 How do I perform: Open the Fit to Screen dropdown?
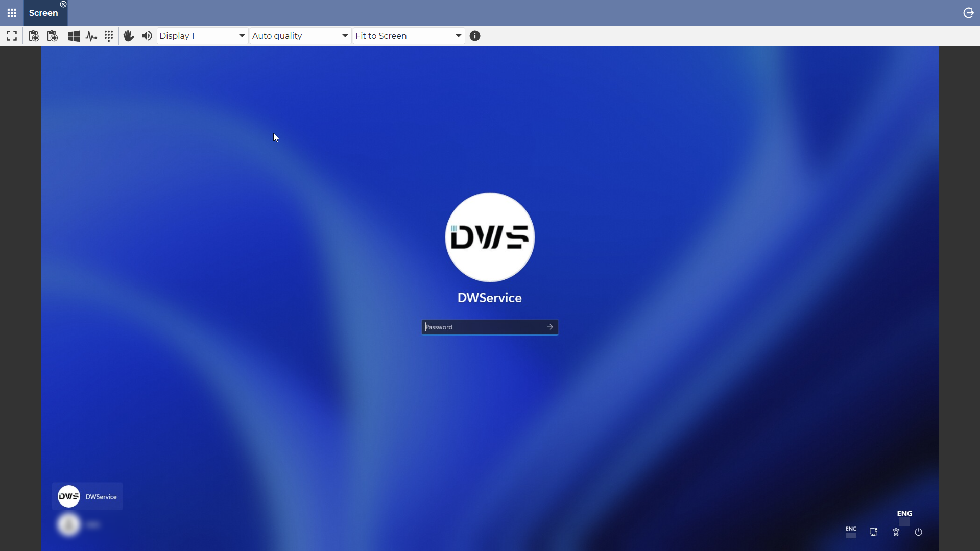409,36
